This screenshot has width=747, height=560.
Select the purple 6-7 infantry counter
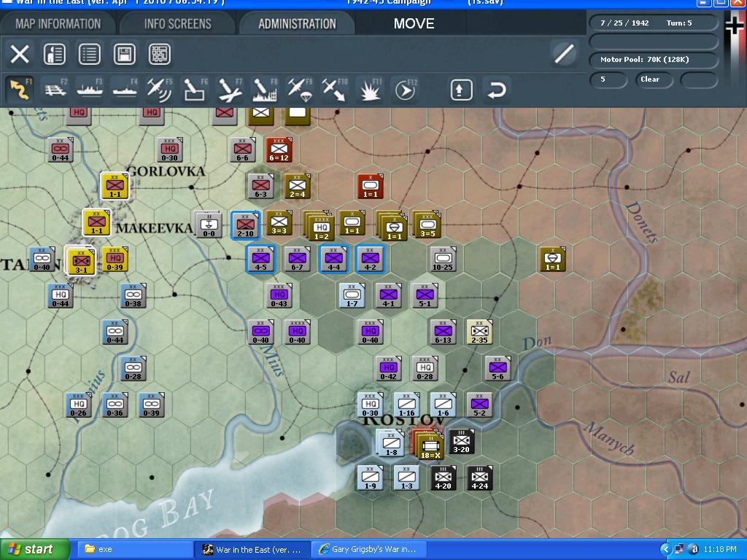(x=298, y=260)
